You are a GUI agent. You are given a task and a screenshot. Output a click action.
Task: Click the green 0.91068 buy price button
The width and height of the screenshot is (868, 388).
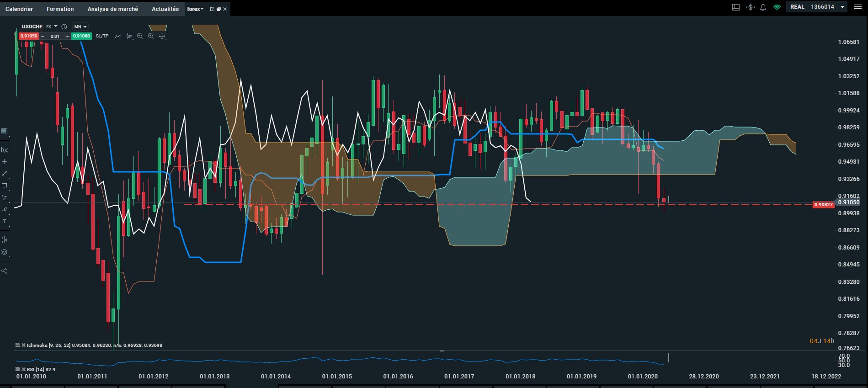[81, 36]
